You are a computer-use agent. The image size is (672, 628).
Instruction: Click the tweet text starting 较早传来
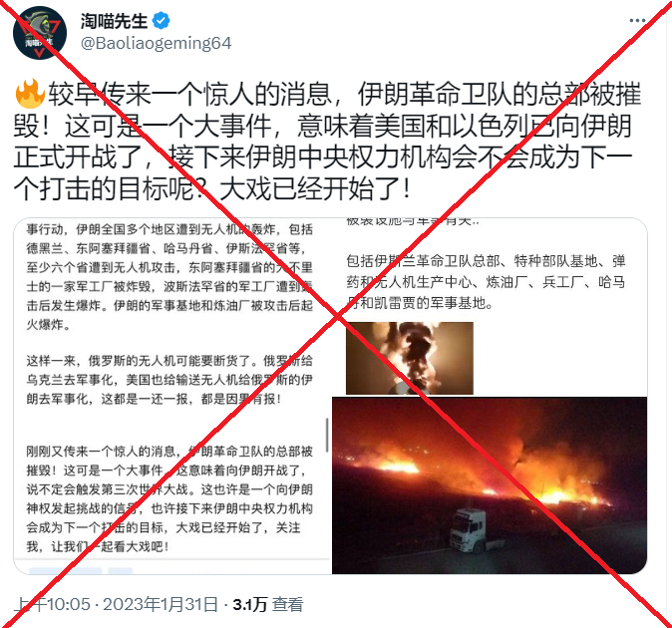point(327,141)
